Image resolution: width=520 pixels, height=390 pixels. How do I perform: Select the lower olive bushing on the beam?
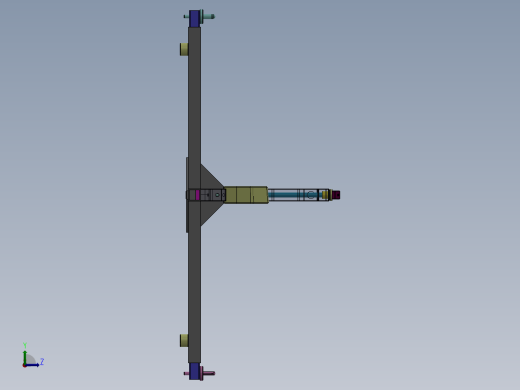(x=184, y=340)
